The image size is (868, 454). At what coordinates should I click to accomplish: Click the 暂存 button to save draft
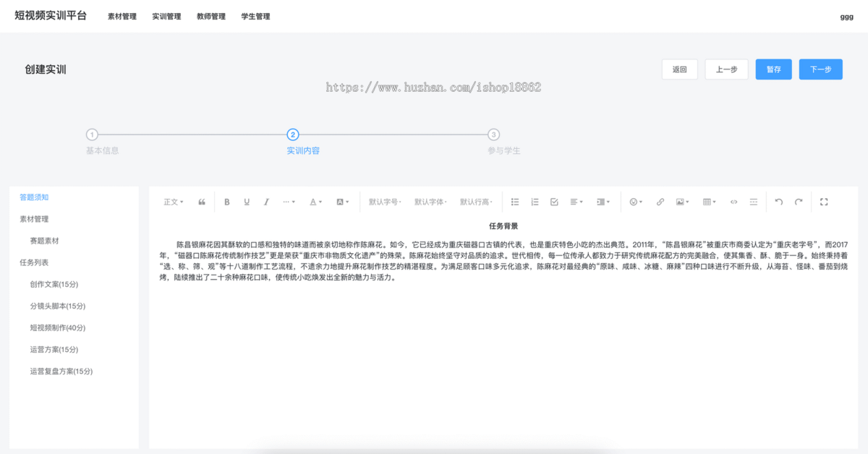click(x=773, y=69)
